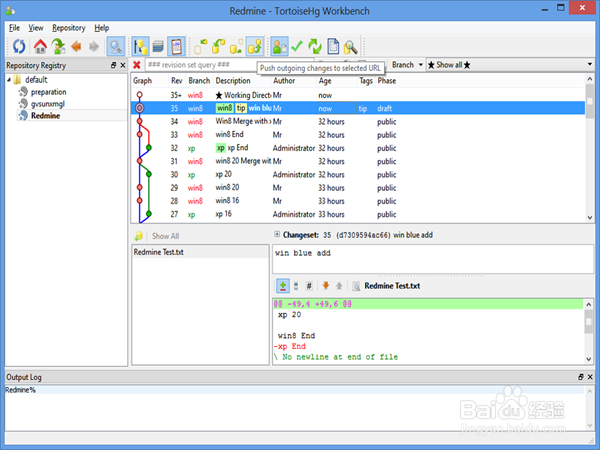The height and width of the screenshot is (450, 600).
Task: Sort by the Age column header
Action: click(x=325, y=81)
